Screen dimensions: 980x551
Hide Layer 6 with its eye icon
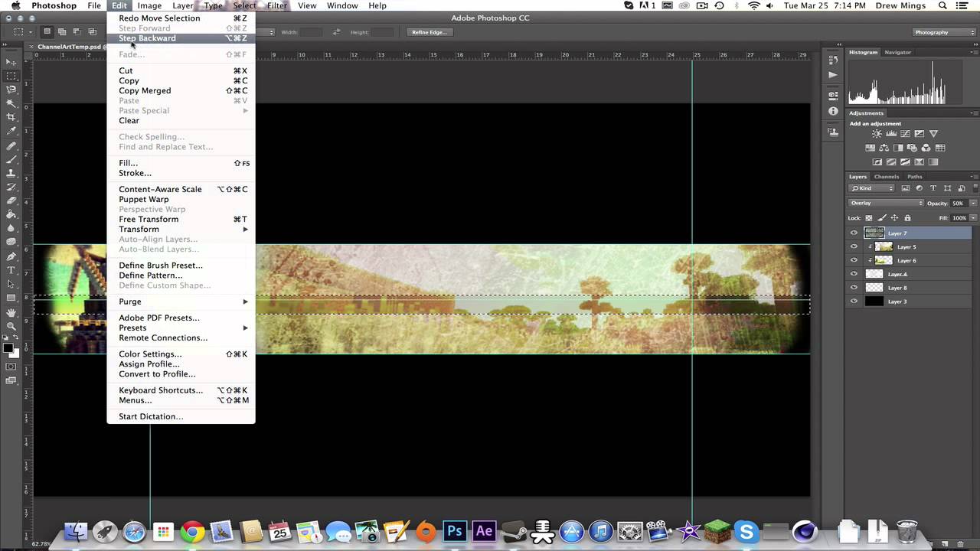(x=854, y=261)
